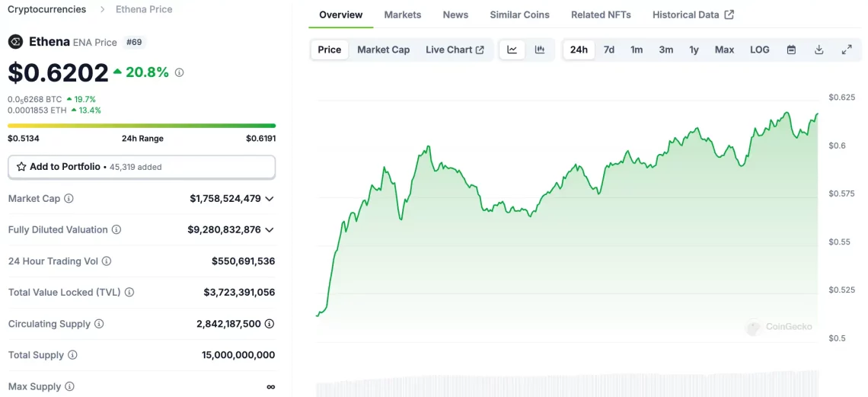
Task: Switch to the News tab
Action: [x=455, y=15]
